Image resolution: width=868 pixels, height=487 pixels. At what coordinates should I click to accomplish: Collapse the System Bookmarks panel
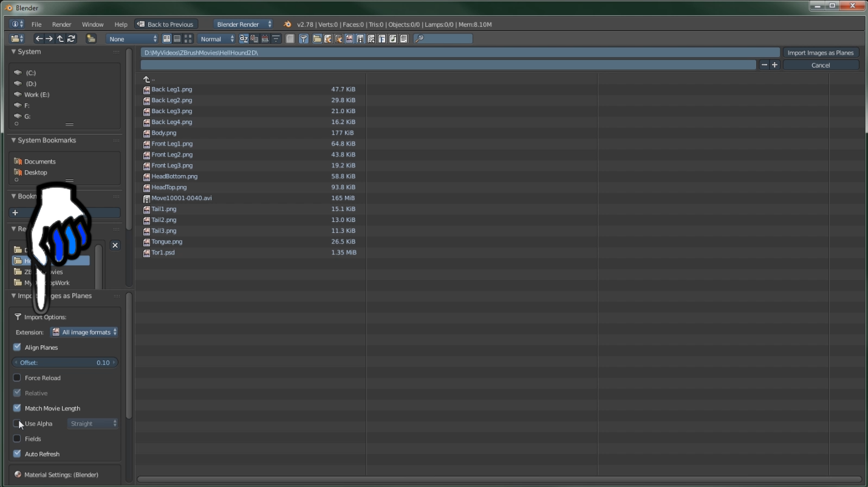tap(14, 140)
